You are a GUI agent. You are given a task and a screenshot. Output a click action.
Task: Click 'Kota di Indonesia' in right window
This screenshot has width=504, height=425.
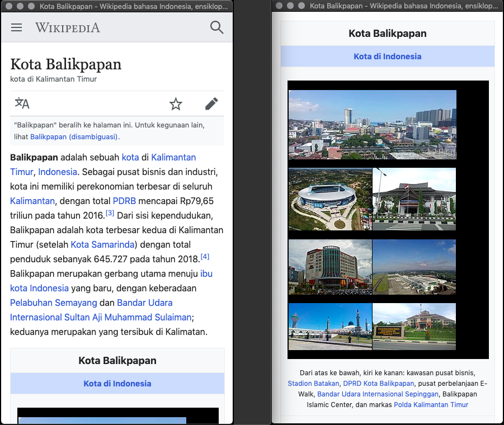(x=388, y=56)
